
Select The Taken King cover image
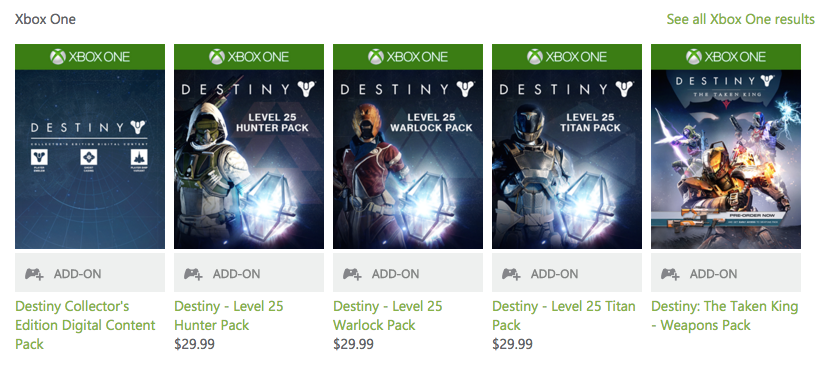click(x=726, y=159)
